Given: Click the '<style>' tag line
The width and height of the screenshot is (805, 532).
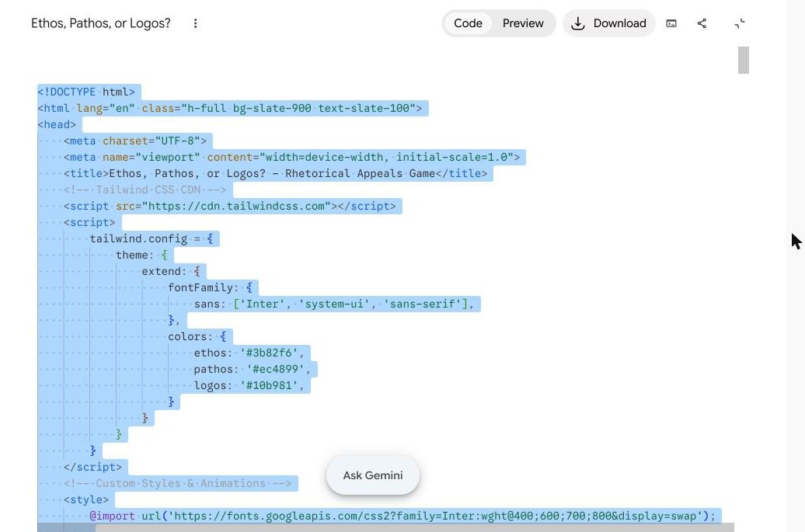Looking at the screenshot, I should pyautogui.click(x=86, y=500).
